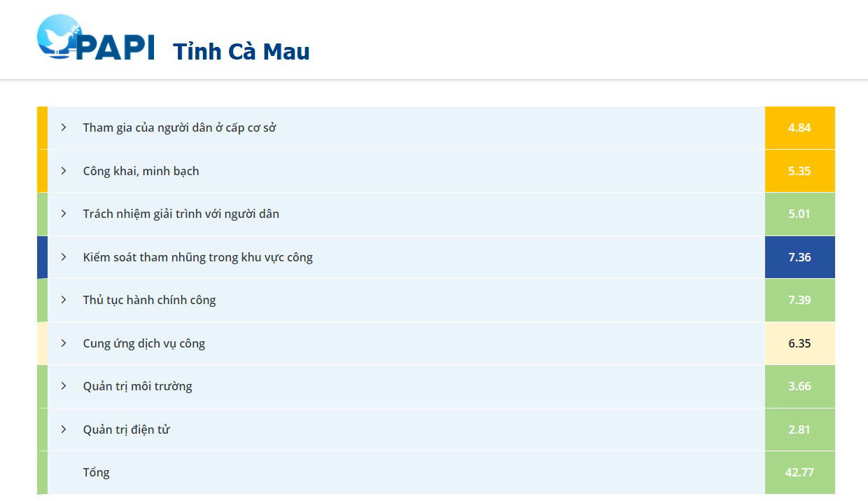The width and height of the screenshot is (868, 501).
Task: Open Kiểm soát tham nhũng trong khu vực công label
Action: click(x=197, y=257)
